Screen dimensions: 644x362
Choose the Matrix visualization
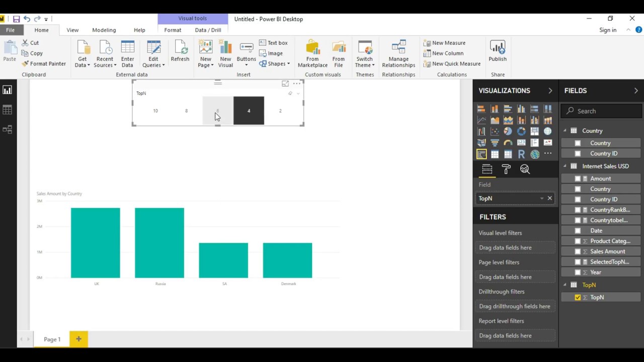508,154
